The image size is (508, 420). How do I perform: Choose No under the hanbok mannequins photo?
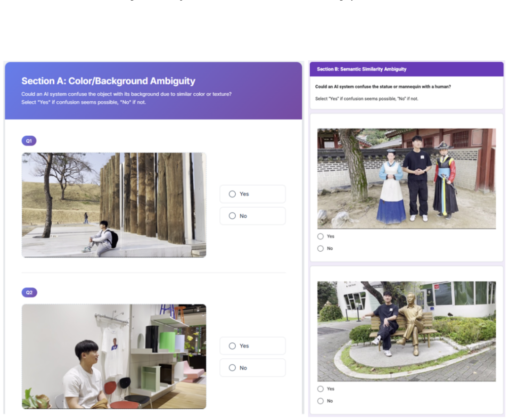pyautogui.click(x=320, y=248)
